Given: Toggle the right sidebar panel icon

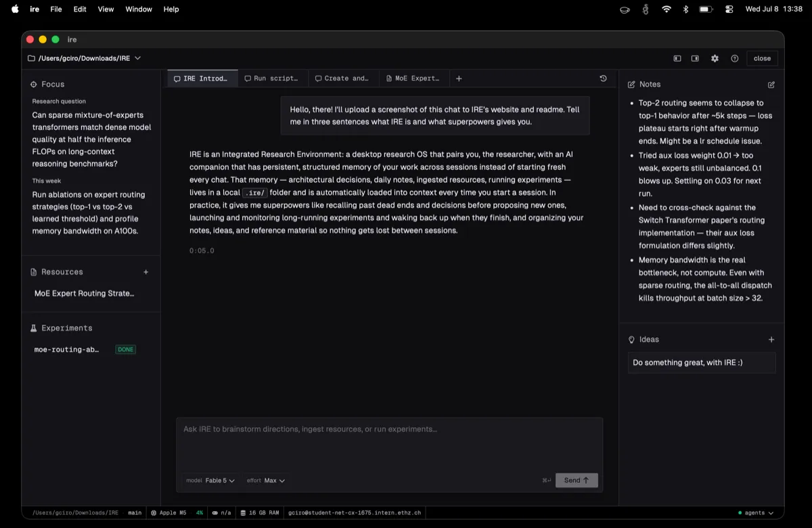Looking at the screenshot, I should (695, 58).
